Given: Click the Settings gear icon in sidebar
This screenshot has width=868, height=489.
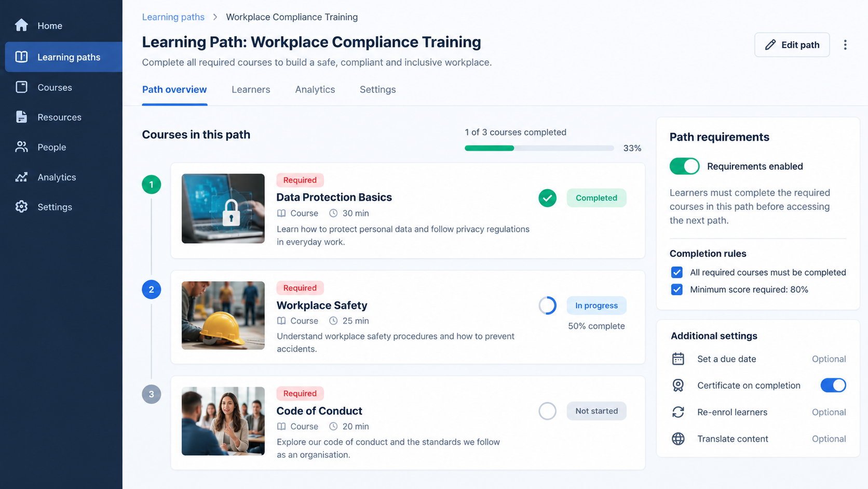Looking at the screenshot, I should [21, 207].
